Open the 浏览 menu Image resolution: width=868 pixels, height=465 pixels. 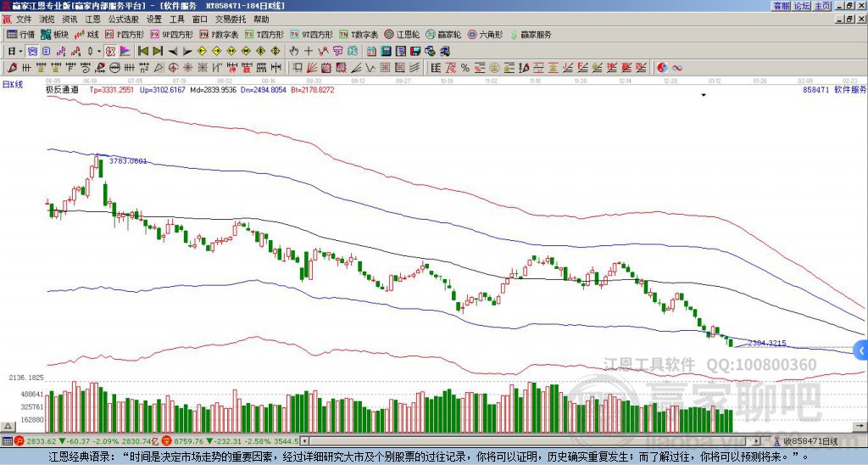click(47, 20)
